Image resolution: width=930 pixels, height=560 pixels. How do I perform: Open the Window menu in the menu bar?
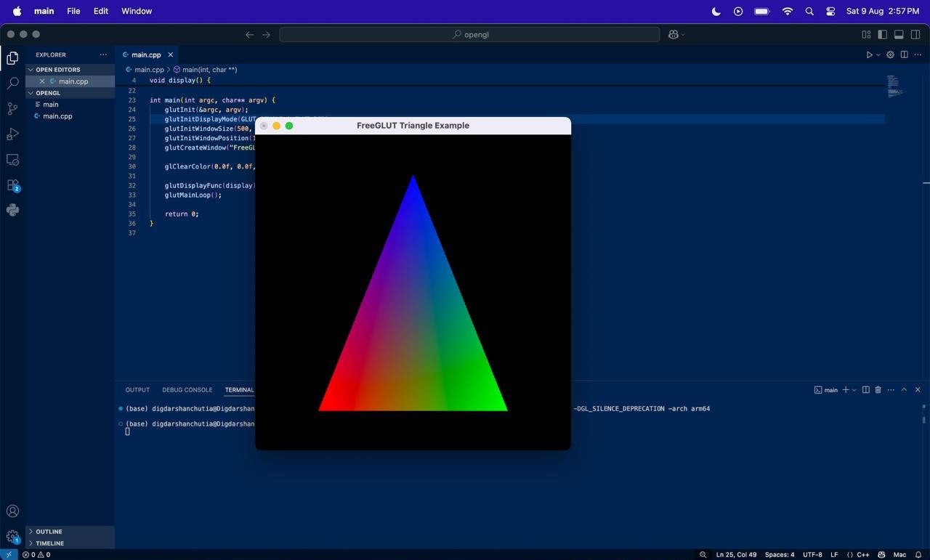tap(136, 11)
